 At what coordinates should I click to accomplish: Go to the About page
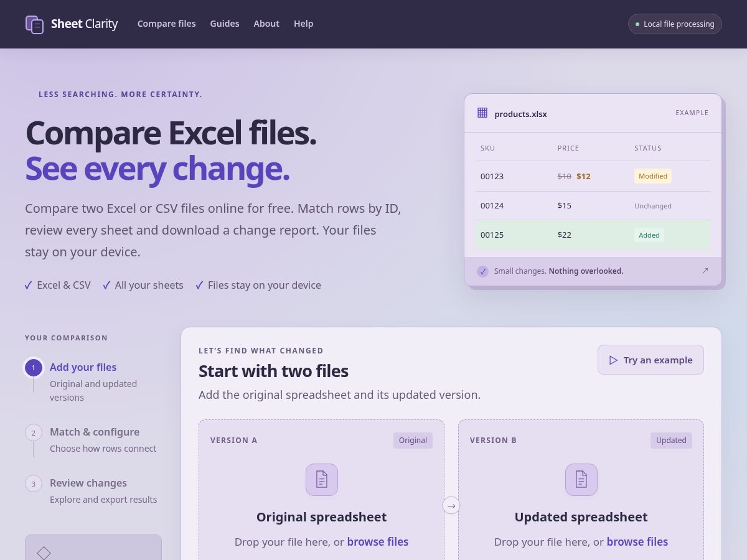pyautogui.click(x=266, y=24)
